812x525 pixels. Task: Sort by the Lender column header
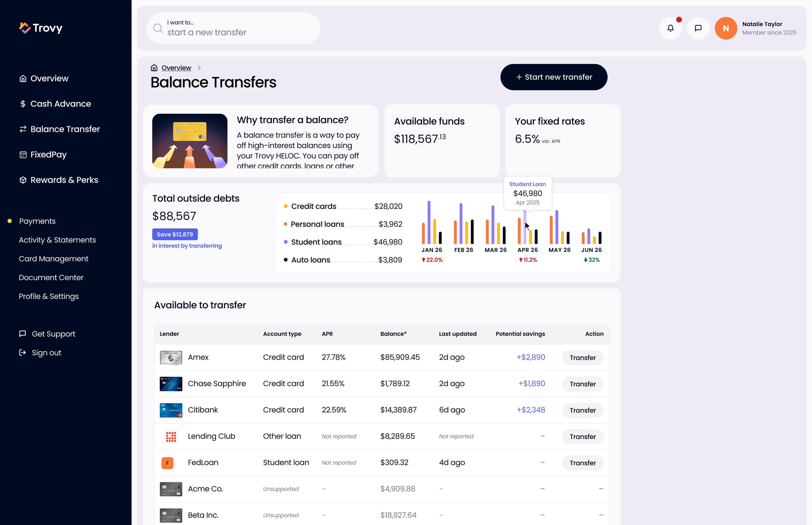coord(169,334)
